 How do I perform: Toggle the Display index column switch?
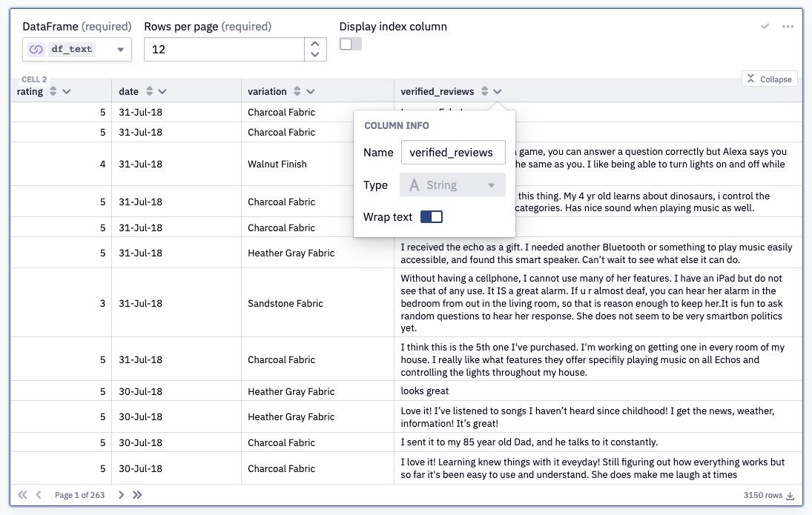pyautogui.click(x=351, y=44)
